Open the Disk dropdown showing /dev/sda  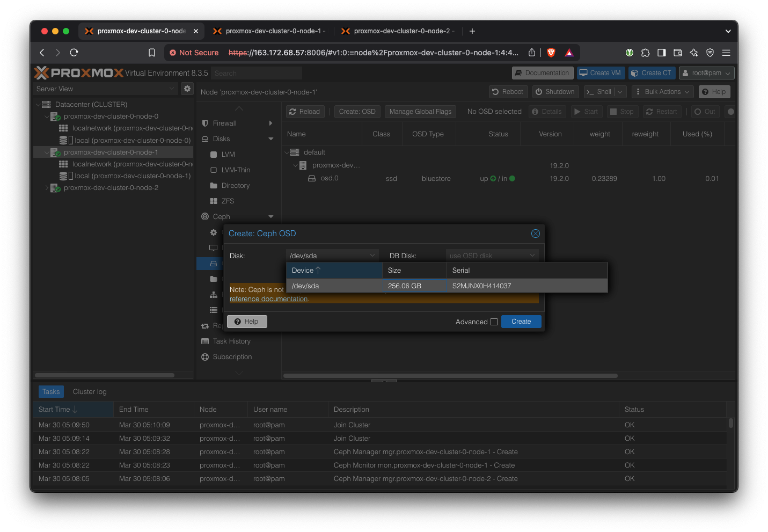point(332,256)
